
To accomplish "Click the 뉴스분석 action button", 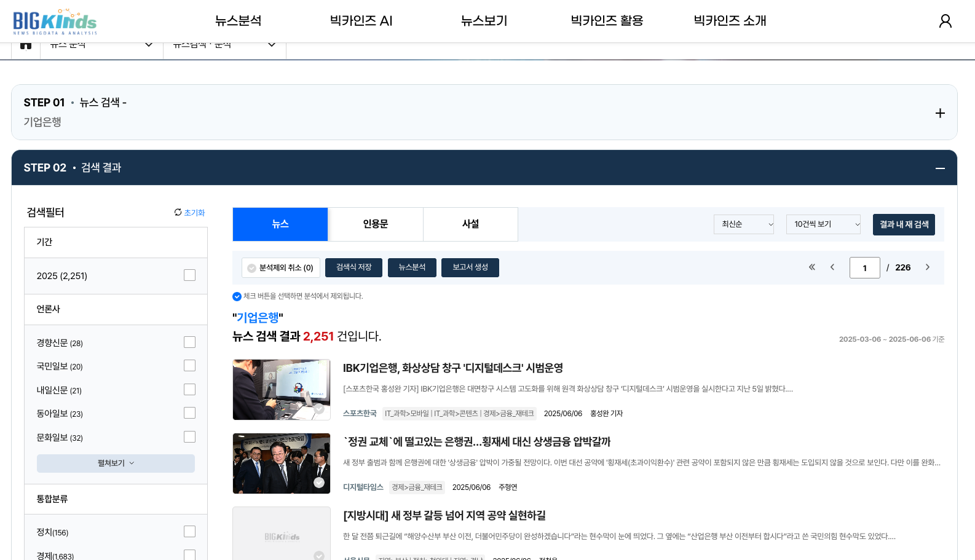I will [412, 267].
